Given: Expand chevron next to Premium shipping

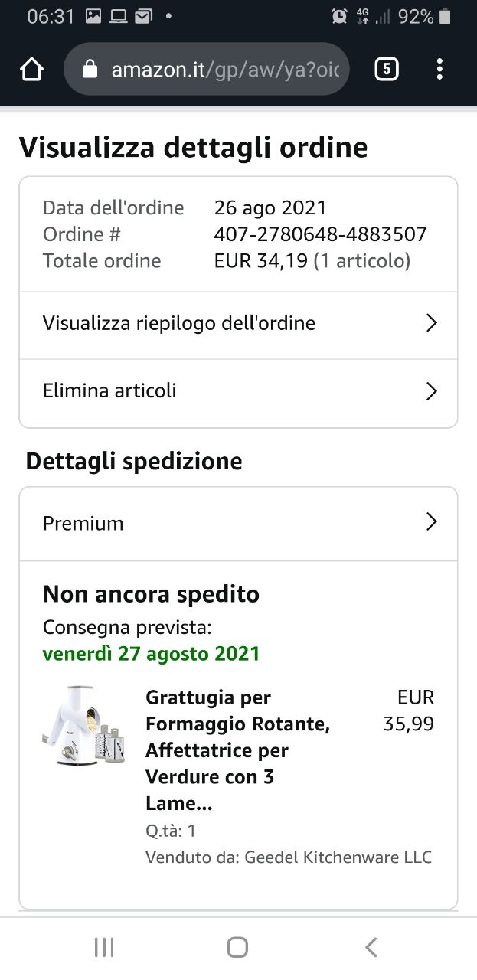Looking at the screenshot, I should [431, 522].
